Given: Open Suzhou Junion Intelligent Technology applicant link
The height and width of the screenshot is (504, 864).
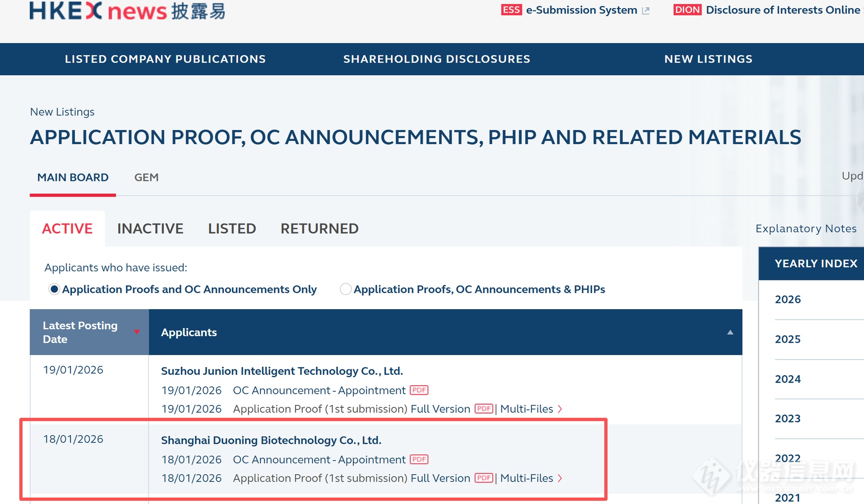Looking at the screenshot, I should tap(282, 371).
